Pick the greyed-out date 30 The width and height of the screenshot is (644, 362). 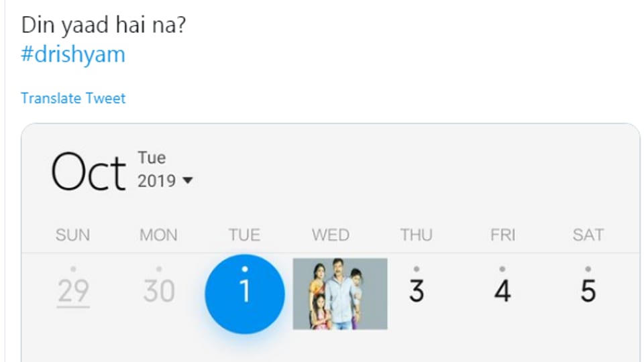tap(159, 291)
